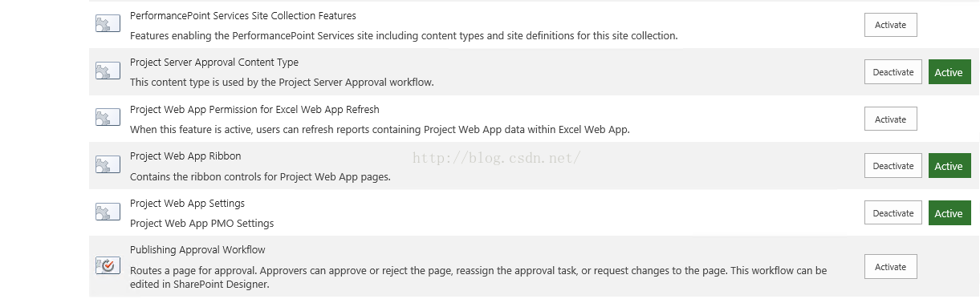
Task: Click the Project Web App Ribbon description text
Action: 260,176
